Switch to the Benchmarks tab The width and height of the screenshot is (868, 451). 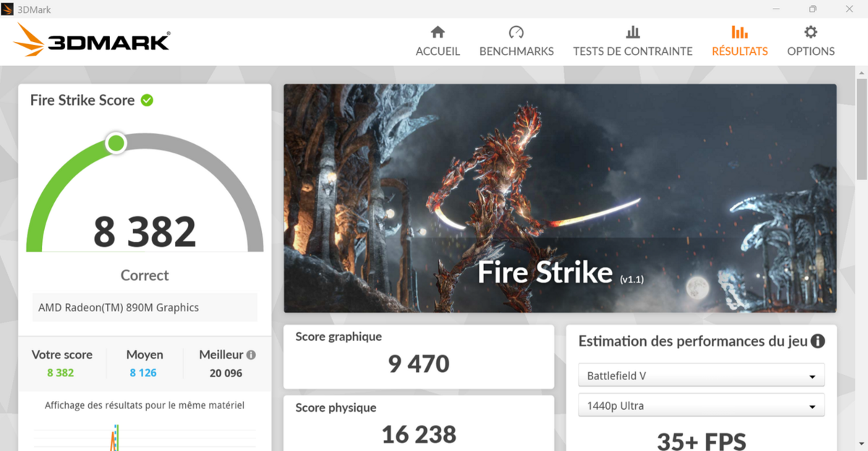pos(516,41)
